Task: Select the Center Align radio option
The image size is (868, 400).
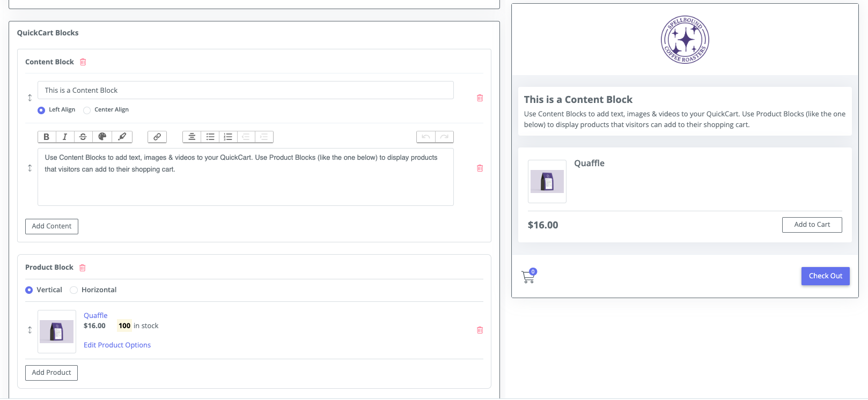Action: [x=87, y=110]
